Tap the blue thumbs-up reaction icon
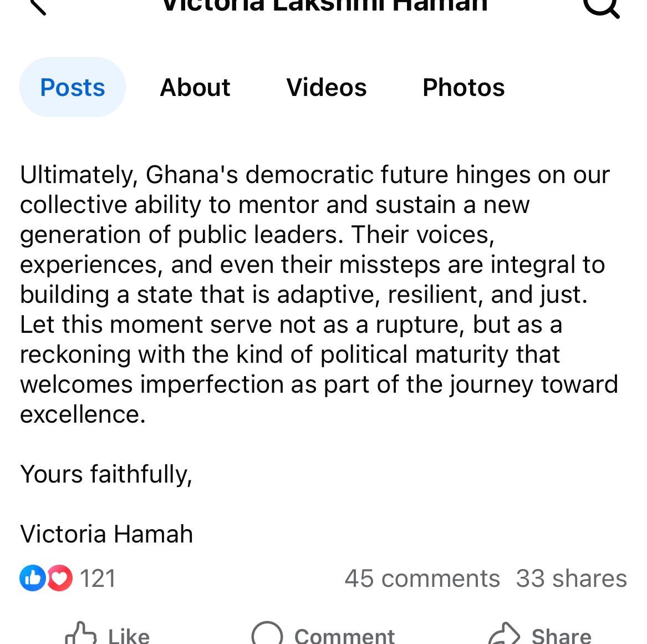The image size is (647, 644). coord(33,578)
